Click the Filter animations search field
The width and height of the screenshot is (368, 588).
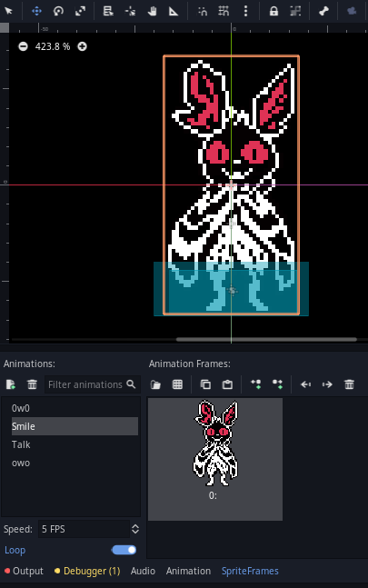(92, 384)
